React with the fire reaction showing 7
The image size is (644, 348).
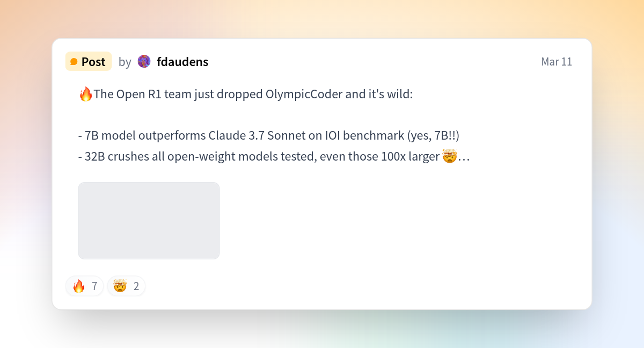click(85, 286)
